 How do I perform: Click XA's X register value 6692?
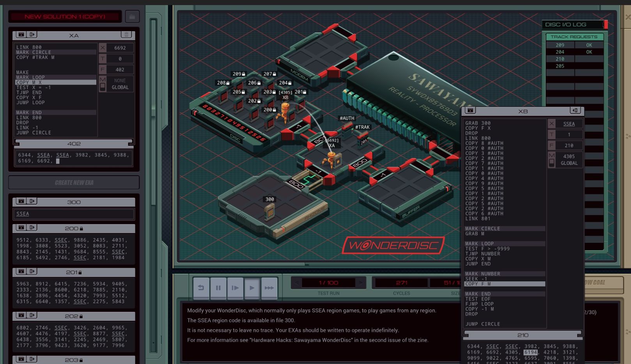click(x=120, y=48)
